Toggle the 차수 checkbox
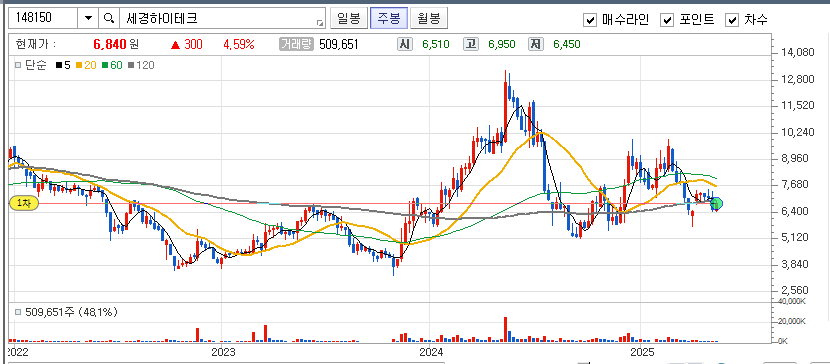Screen dimensions: 830x364 733,20
